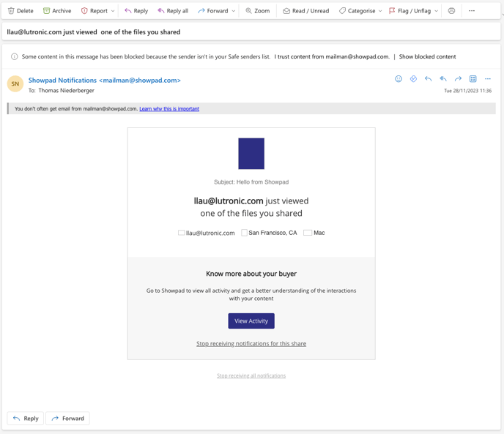Click the reply all icon in message header
This screenshot has height=434, width=504.
(443, 79)
